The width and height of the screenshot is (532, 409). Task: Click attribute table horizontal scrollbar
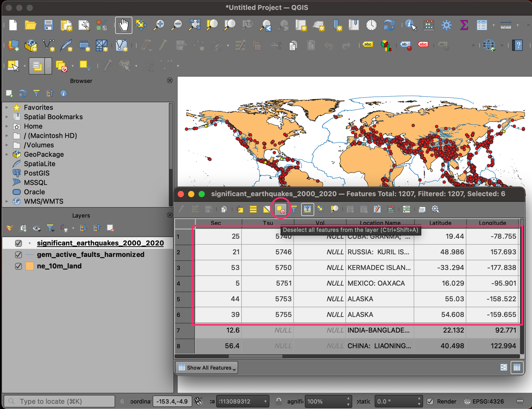255,356
